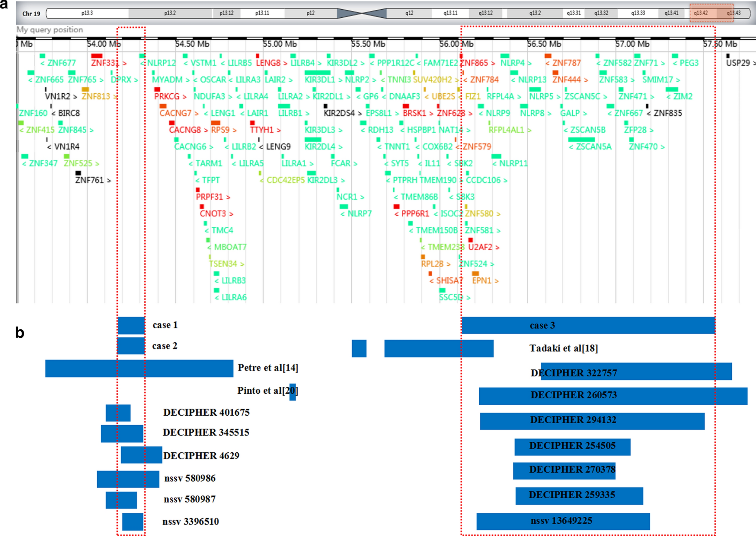Screen dimensions: 756x536
Task: Click the ZSCAN5A gene label
Action: click(594, 147)
